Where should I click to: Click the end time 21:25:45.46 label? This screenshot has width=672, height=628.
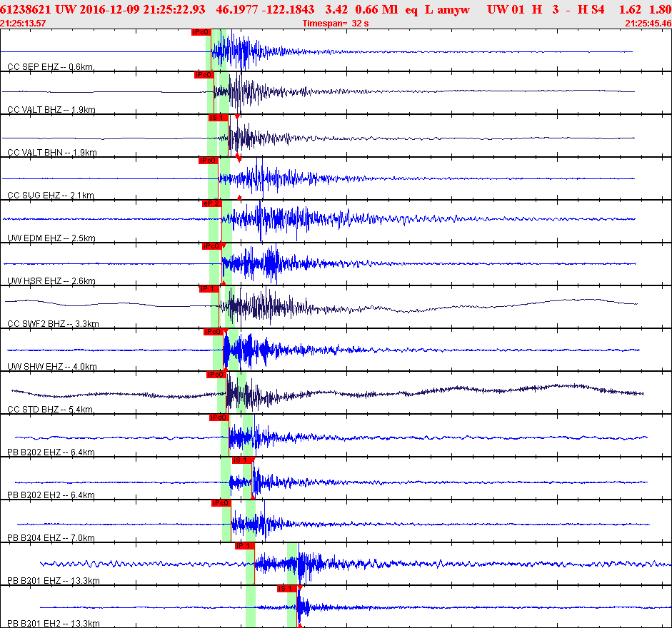tap(648, 24)
